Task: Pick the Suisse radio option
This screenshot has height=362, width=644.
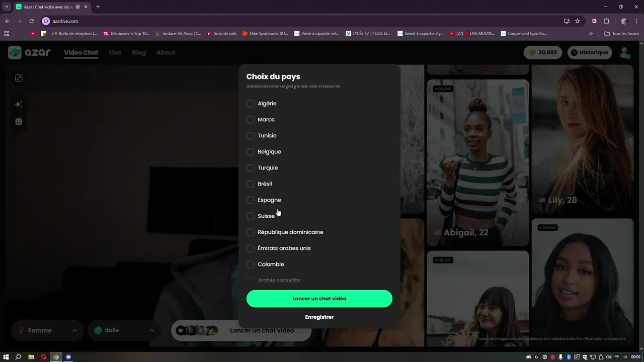Action: 251,216
